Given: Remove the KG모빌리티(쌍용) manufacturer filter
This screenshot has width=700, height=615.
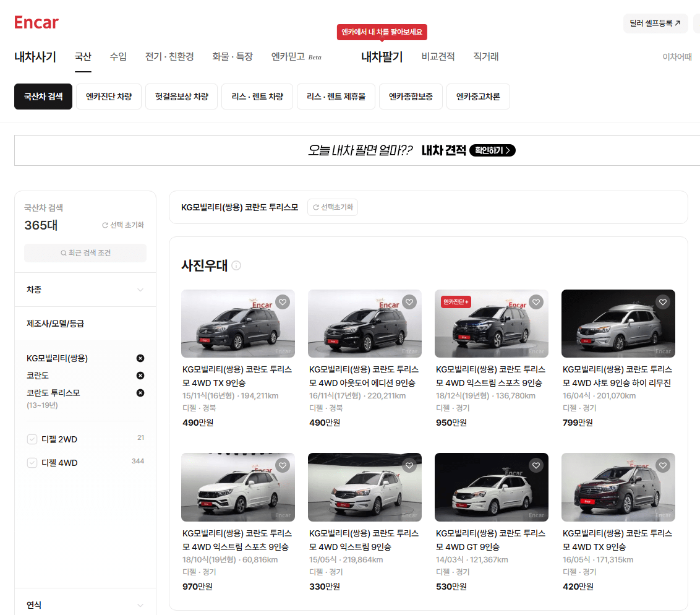Looking at the screenshot, I should point(140,358).
